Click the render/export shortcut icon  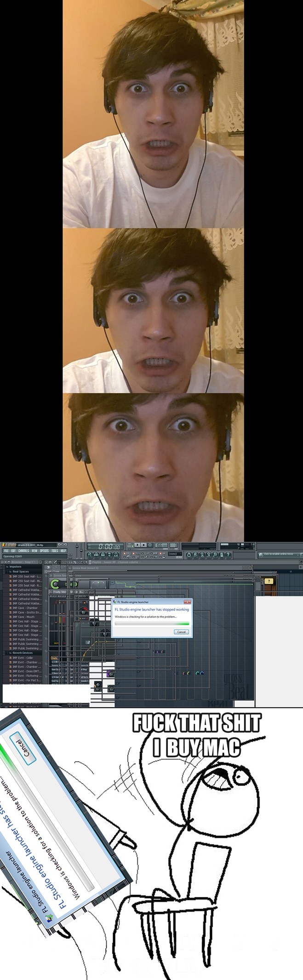[x=202, y=555]
